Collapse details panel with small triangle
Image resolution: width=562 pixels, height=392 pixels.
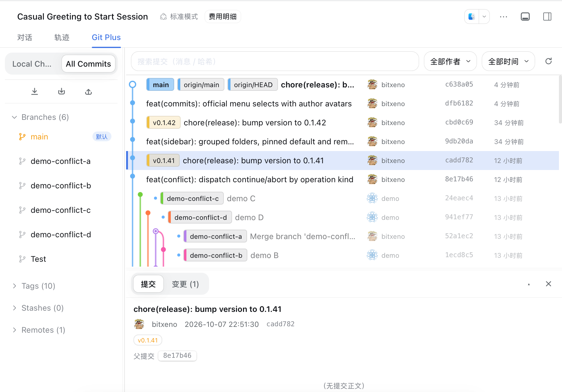point(529,284)
